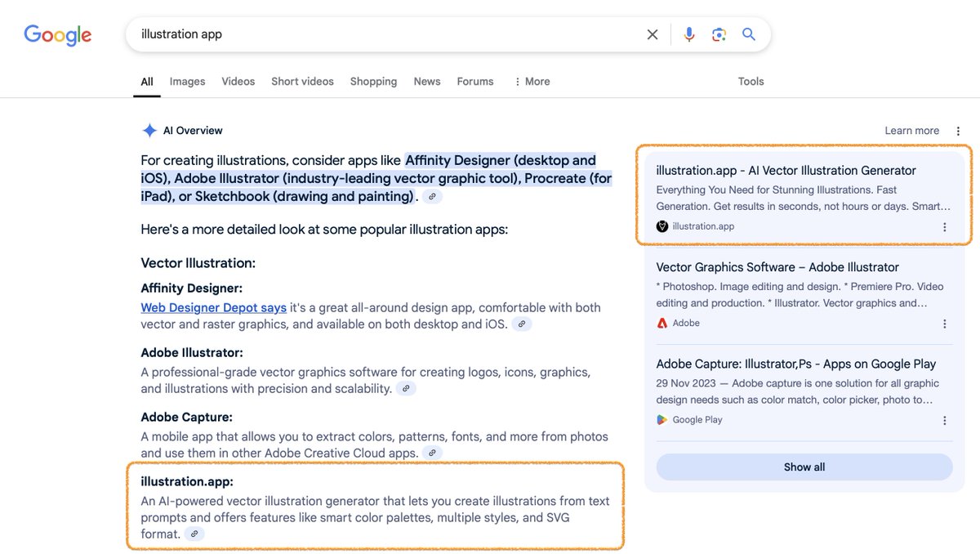Screen dimensions: 980x554
Task: Open Google Lens image search icon
Action: click(719, 34)
